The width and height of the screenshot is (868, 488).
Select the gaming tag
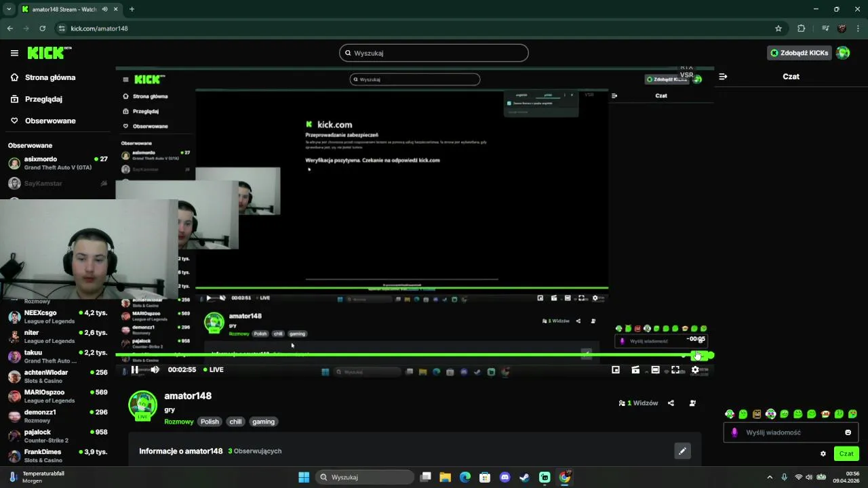click(263, 422)
